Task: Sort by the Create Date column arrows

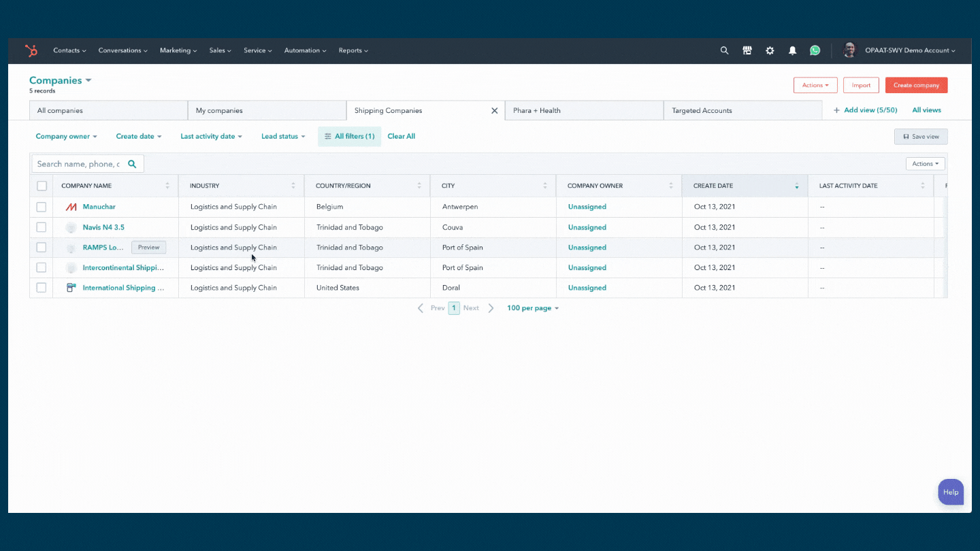Action: tap(797, 186)
